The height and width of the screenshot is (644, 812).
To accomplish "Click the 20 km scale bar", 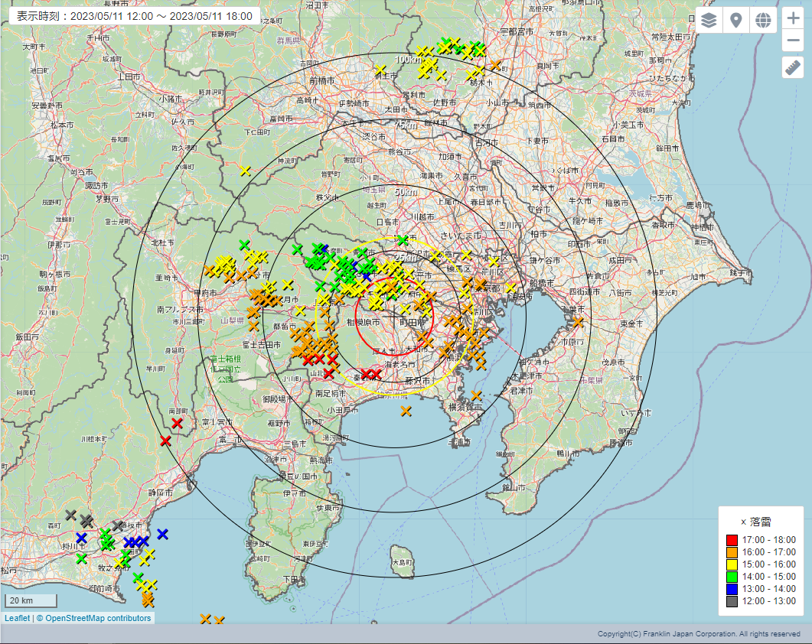I will (x=31, y=600).
